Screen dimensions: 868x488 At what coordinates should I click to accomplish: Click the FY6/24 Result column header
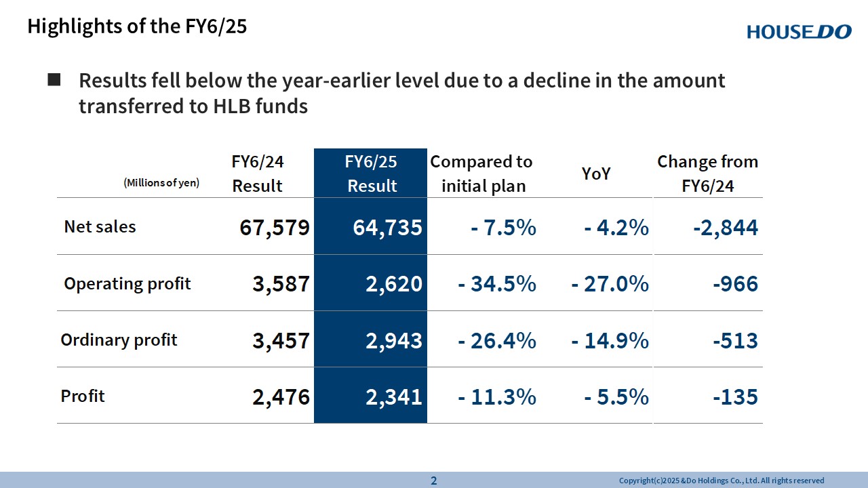pyautogui.click(x=258, y=174)
